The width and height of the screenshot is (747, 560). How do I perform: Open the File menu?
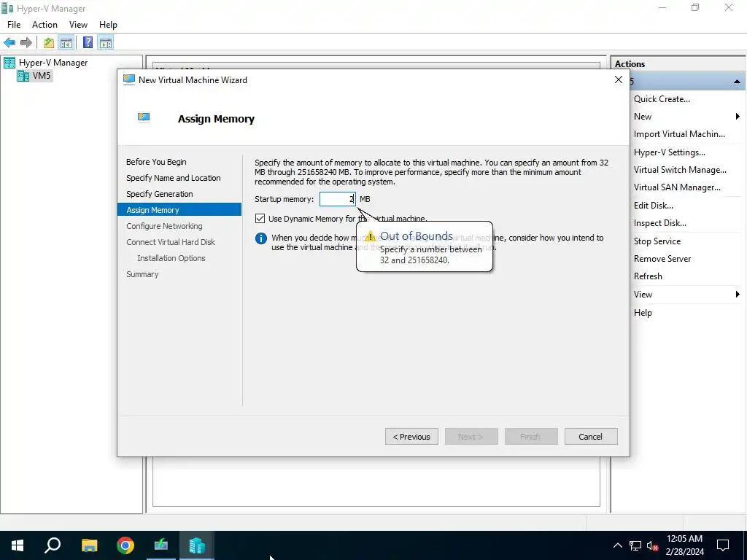tap(14, 25)
